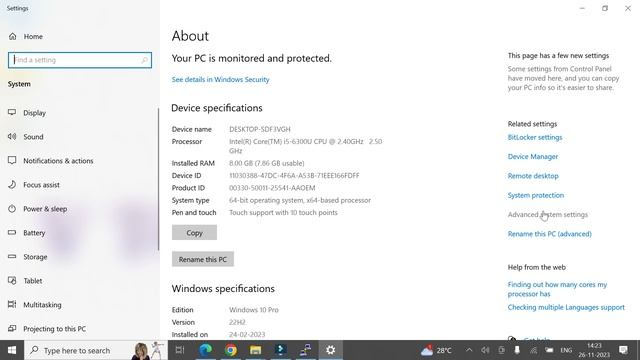Select the Windows 10 Pro edition value

[x=253, y=310]
